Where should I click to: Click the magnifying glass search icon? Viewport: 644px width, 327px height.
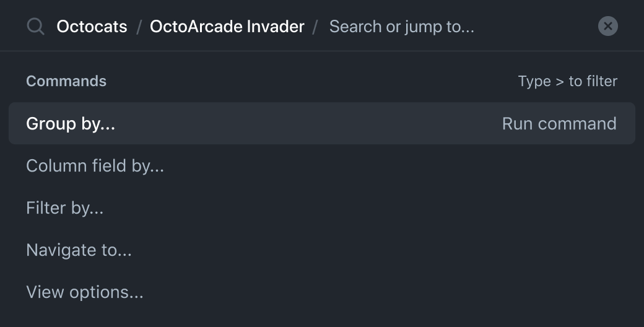tap(35, 26)
